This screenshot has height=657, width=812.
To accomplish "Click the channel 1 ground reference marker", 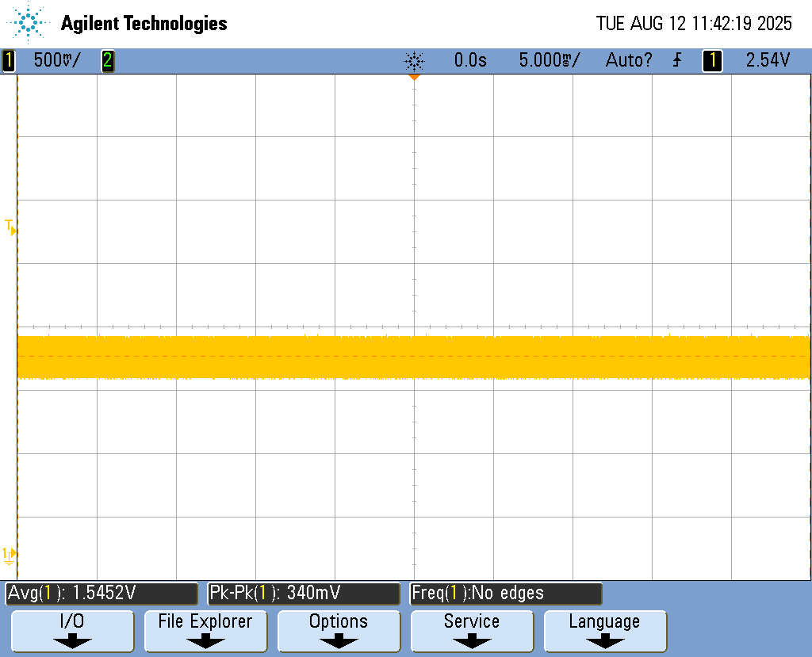I will tap(10, 555).
